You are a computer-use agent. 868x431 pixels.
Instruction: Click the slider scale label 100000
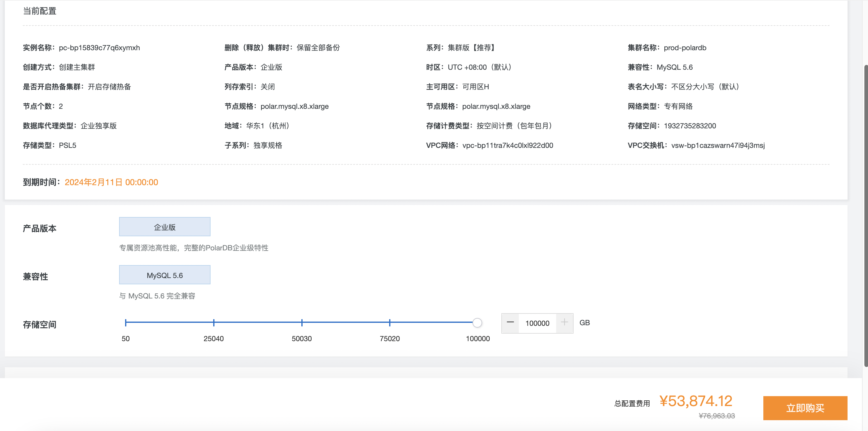click(x=478, y=339)
